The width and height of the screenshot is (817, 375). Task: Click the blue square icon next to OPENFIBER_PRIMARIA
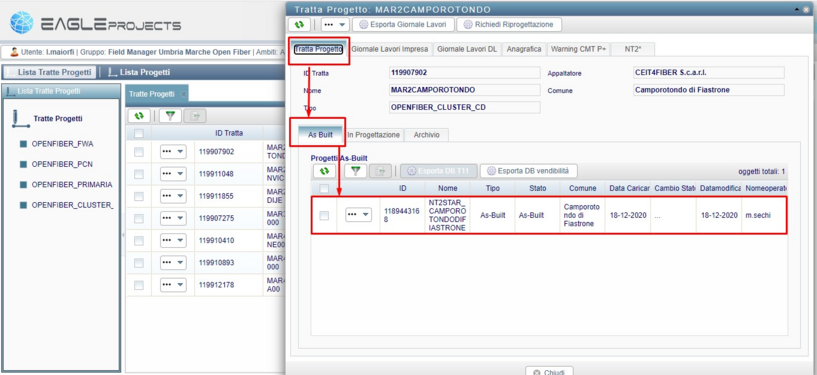(x=23, y=185)
